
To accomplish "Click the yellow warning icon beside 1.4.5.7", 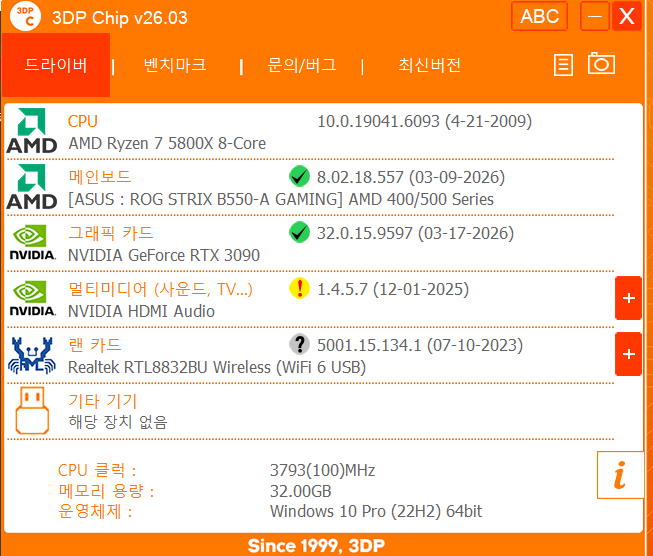I will pyautogui.click(x=299, y=288).
